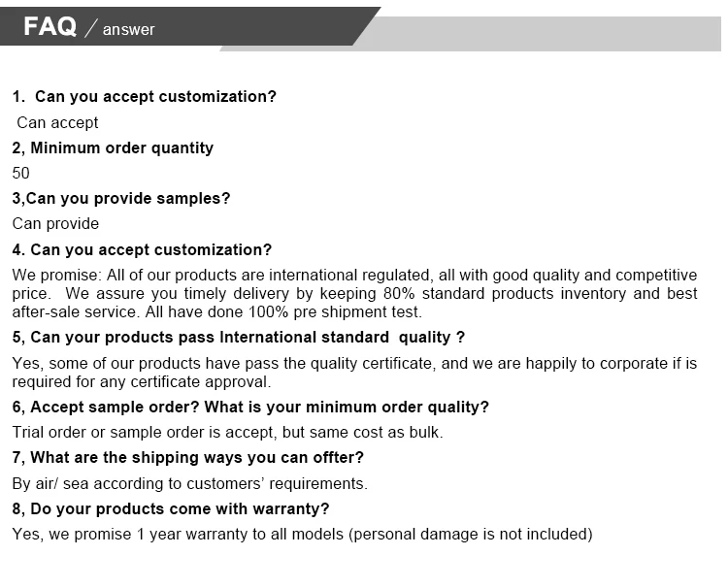Select the "Accept sample order?" question
The width and height of the screenshot is (728, 588).
tap(250, 407)
